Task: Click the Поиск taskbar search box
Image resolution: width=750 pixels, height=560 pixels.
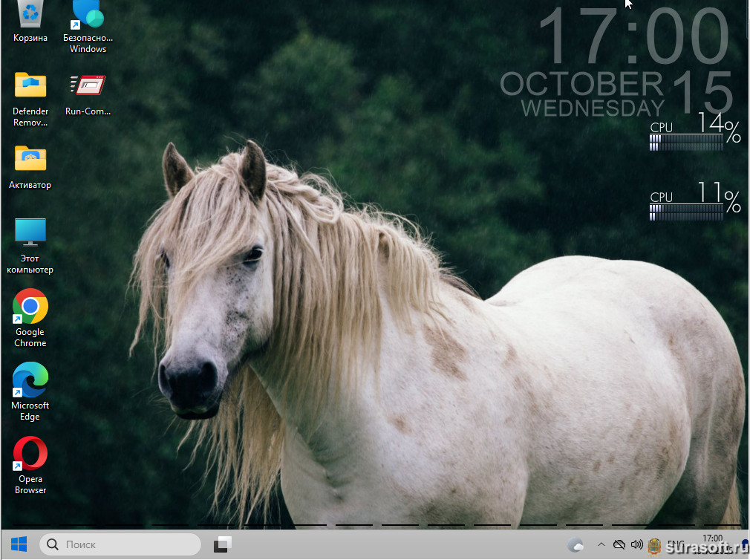Action: pyautogui.click(x=120, y=544)
